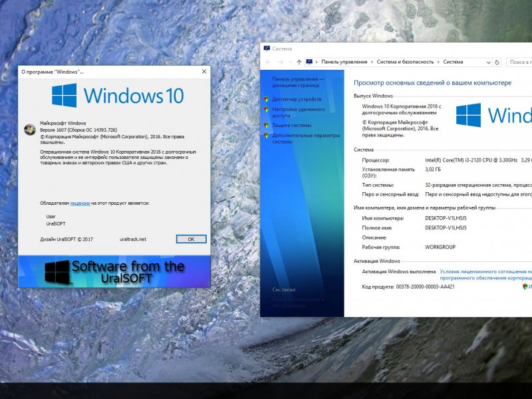Click the User licensee name in the About dialog
The height and width of the screenshot is (399, 532).
(51, 217)
